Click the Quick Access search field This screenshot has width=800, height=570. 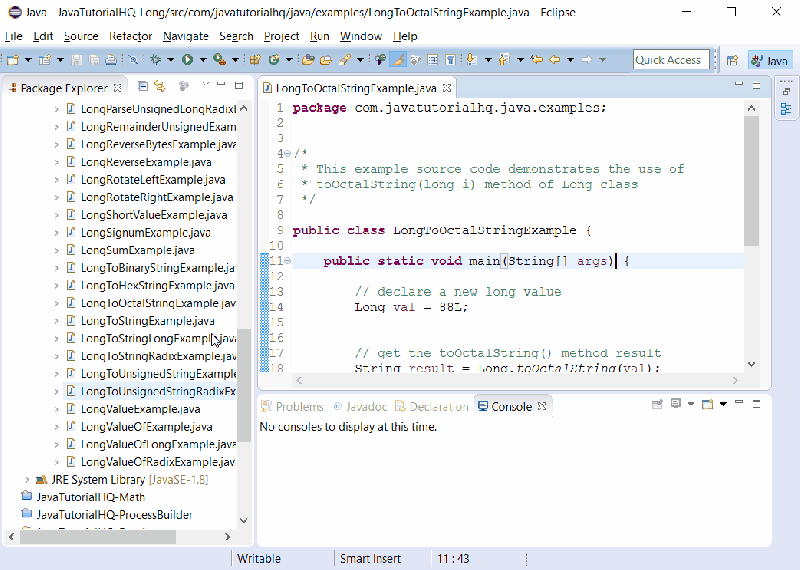[671, 60]
